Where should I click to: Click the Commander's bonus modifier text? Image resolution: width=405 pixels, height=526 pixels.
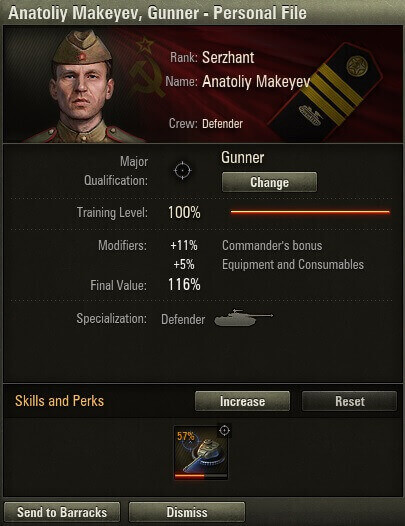coord(272,246)
